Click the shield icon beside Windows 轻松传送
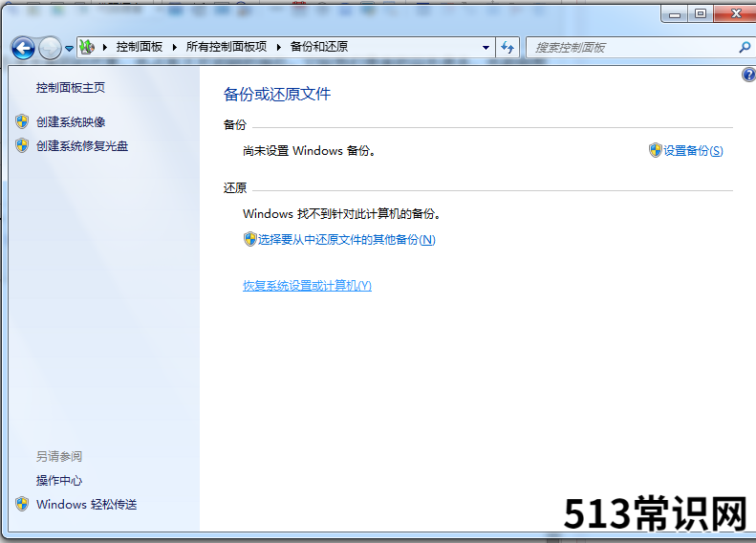 click(x=22, y=504)
